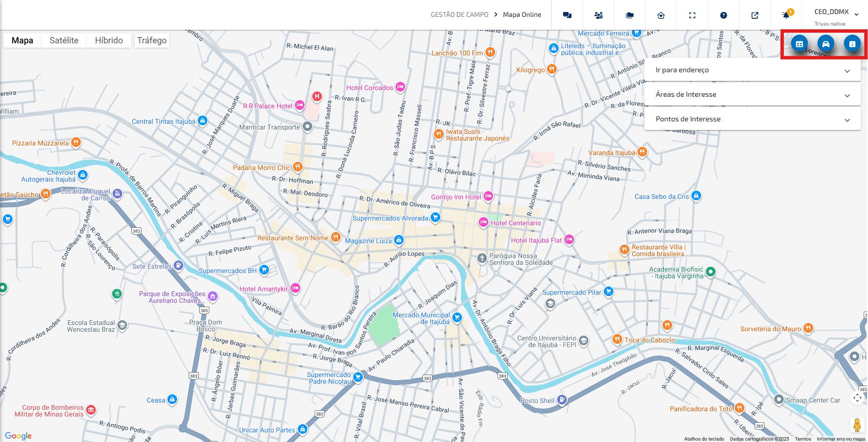
Task: Click Kilogrego restaurant marker
Action: pyautogui.click(x=552, y=69)
